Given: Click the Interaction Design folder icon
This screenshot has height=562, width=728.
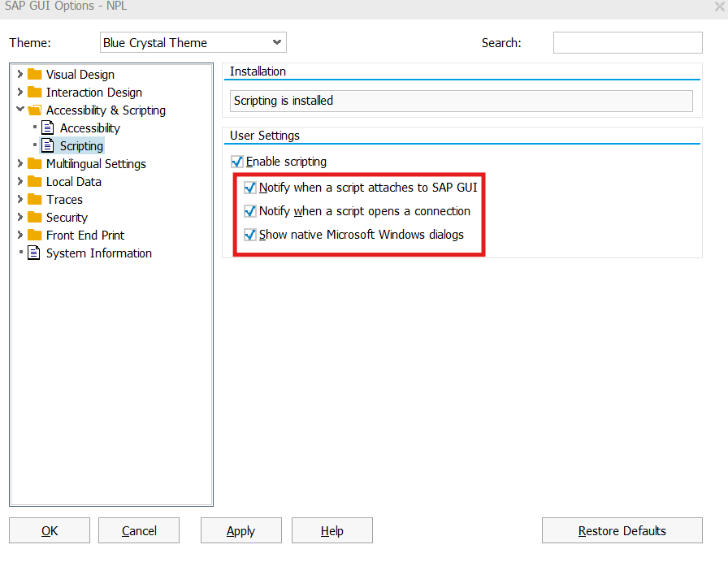Looking at the screenshot, I should coord(34,92).
